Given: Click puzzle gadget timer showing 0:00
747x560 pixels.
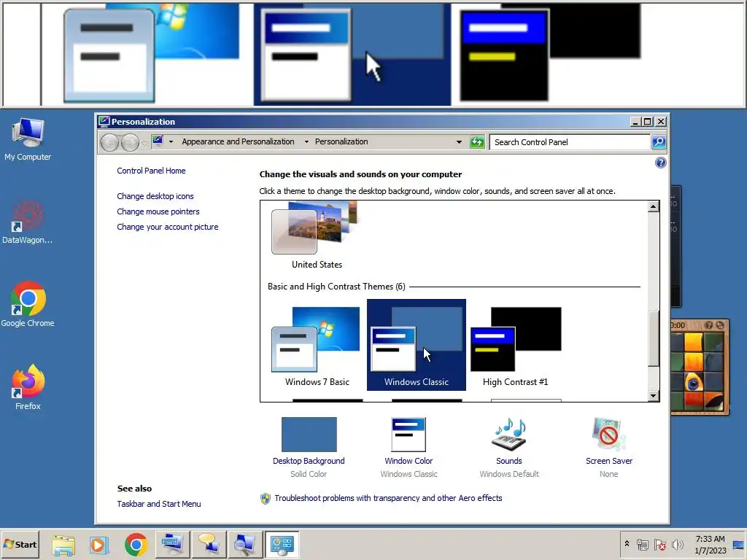Looking at the screenshot, I should point(678,325).
